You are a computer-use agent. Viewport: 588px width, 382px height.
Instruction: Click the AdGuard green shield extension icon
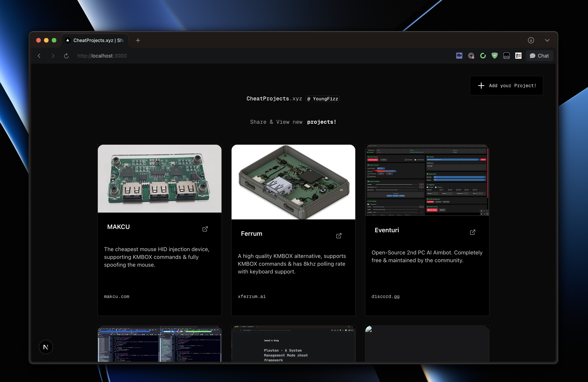point(495,56)
